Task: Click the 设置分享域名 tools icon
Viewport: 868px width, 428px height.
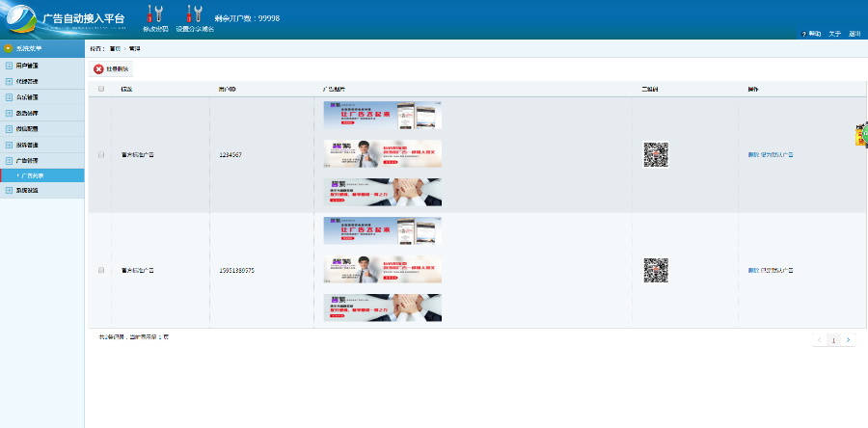Action: (194, 13)
